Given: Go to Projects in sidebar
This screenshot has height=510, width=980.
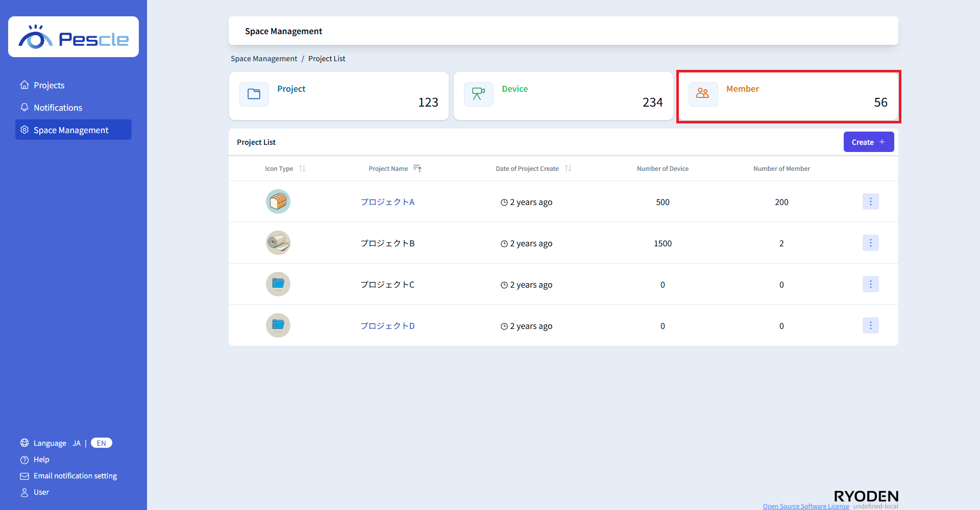Looking at the screenshot, I should pos(49,85).
